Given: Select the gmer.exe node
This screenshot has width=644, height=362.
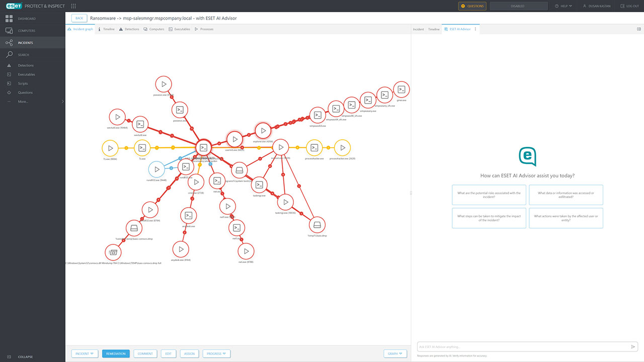Looking at the screenshot, I should point(401,89).
